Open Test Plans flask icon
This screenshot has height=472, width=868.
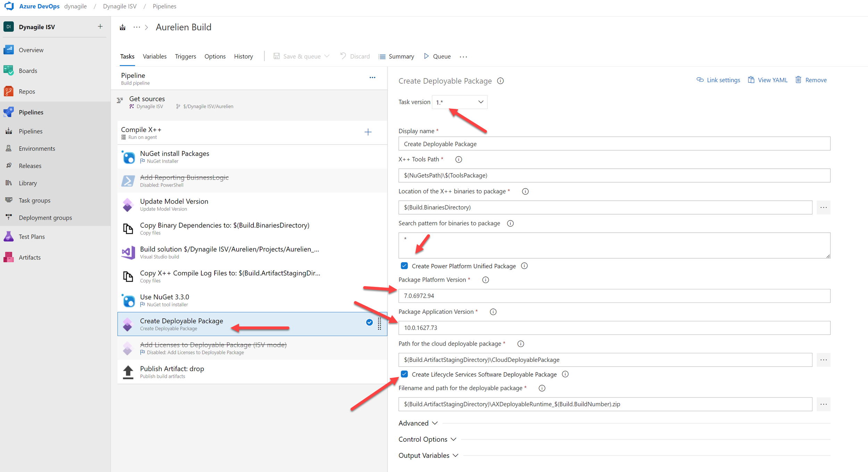pyautogui.click(x=9, y=237)
